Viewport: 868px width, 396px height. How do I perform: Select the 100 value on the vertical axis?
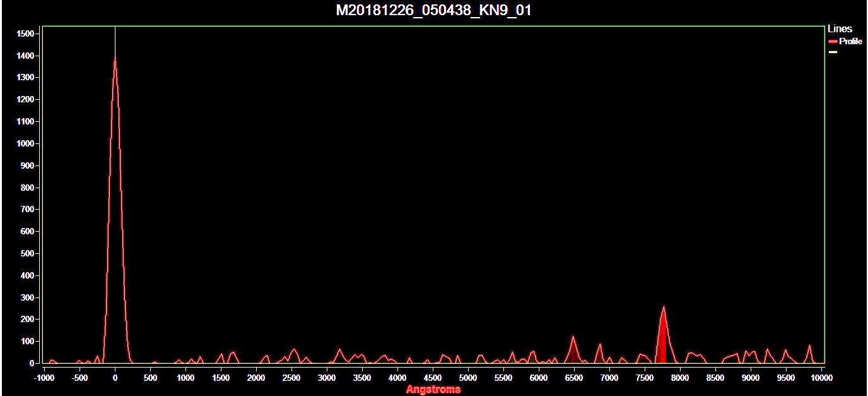(28, 342)
